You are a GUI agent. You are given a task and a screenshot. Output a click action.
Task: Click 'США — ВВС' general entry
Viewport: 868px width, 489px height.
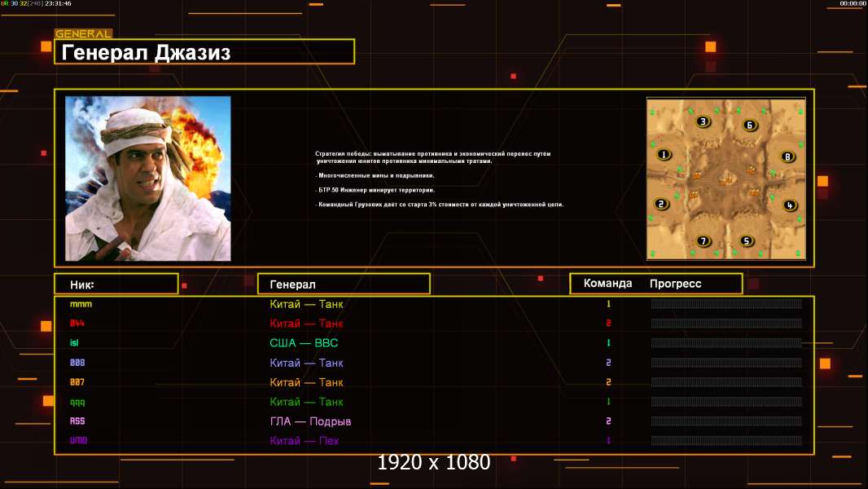(x=304, y=343)
